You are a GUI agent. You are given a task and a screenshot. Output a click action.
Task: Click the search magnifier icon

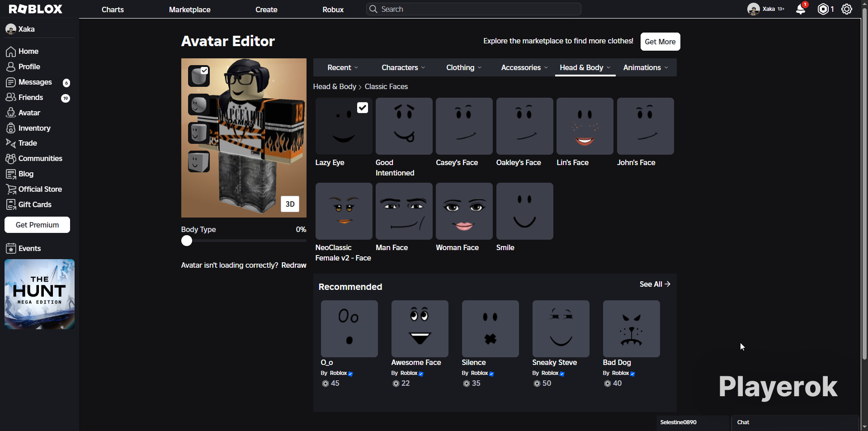[x=373, y=9]
